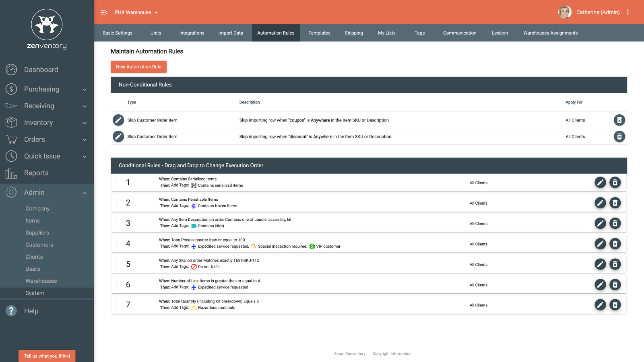Open the three-dot user options menu
Viewport: 644px width, 362px height.
click(627, 12)
